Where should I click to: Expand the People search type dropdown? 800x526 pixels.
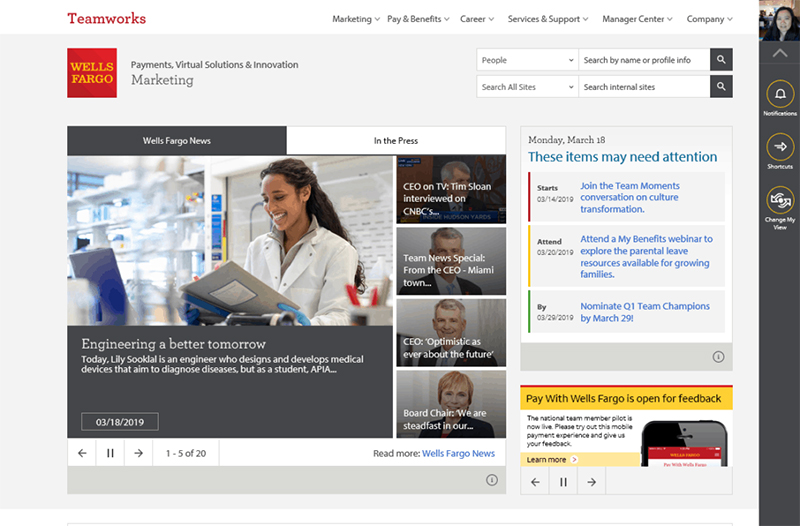[527, 60]
